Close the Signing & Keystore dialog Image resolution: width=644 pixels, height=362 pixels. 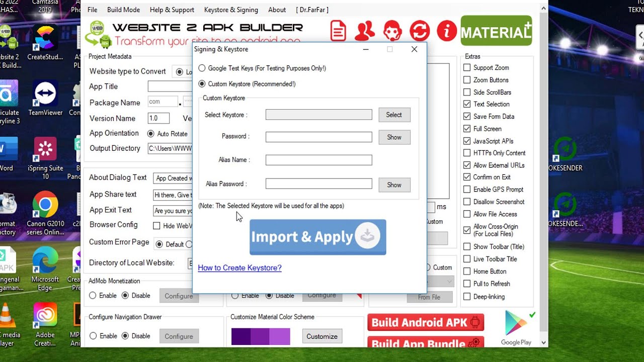coord(414,49)
